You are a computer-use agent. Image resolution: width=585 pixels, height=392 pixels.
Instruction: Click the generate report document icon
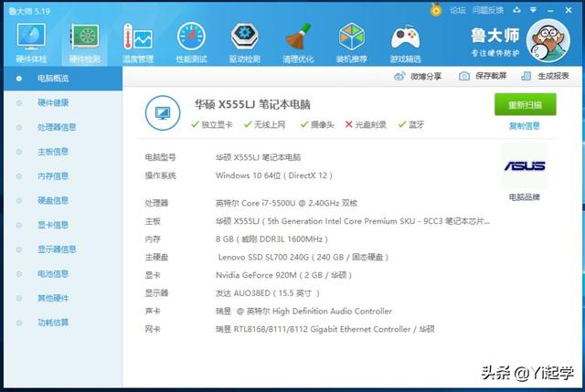526,76
